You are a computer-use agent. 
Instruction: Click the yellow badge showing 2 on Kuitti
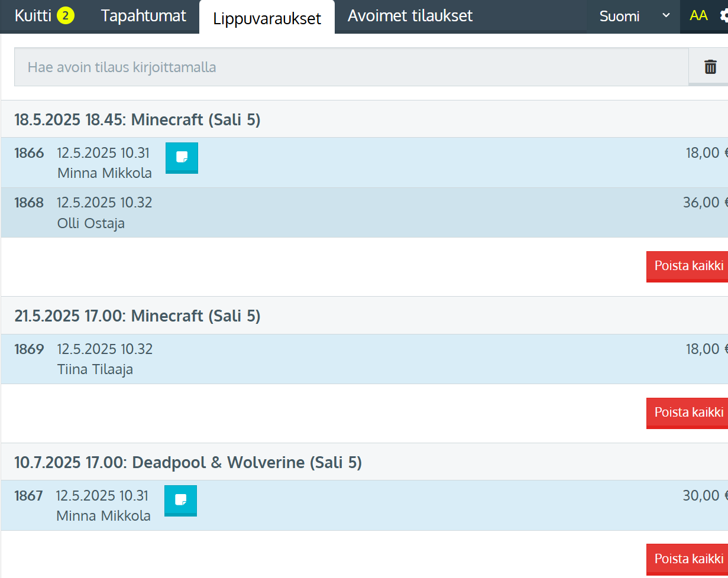pos(66,16)
